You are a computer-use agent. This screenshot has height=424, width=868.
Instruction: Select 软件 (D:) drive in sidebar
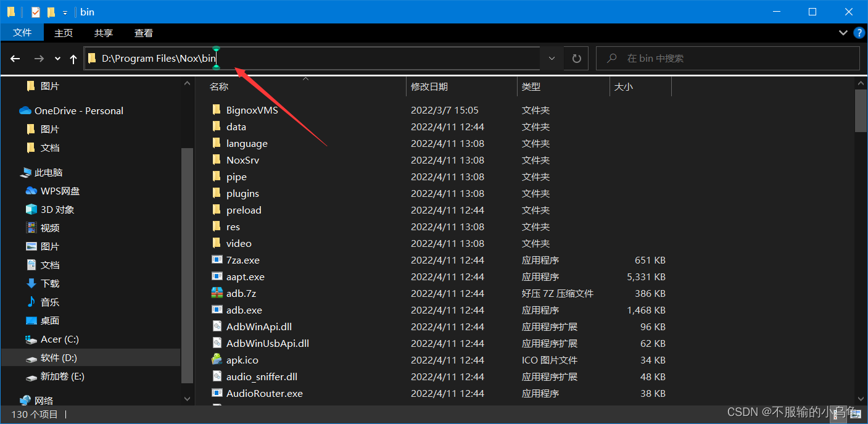(x=59, y=358)
